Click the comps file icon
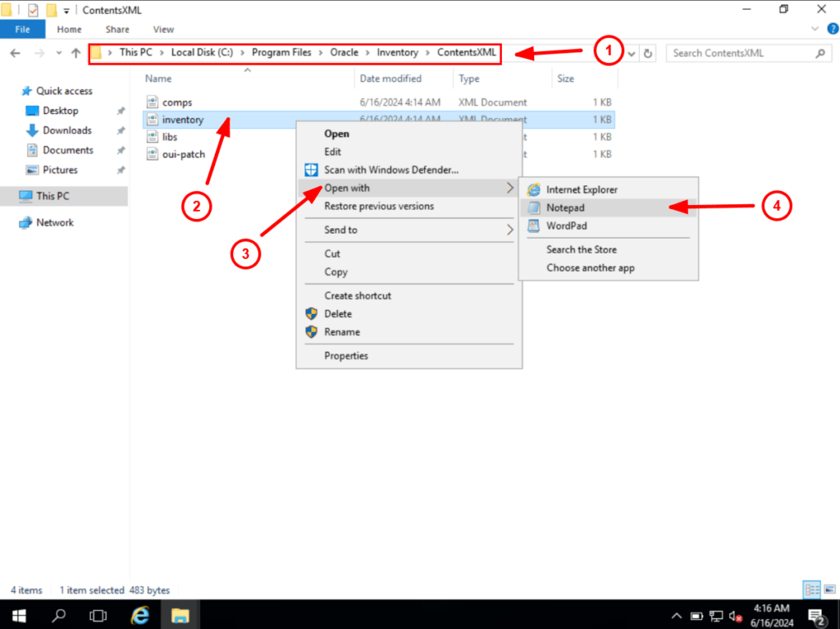840x629 pixels. coord(152,103)
